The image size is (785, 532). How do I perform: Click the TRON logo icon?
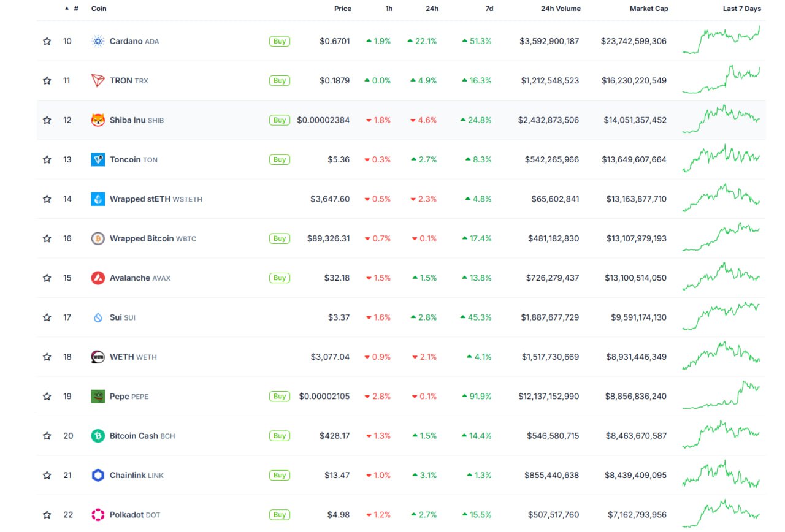(x=98, y=80)
